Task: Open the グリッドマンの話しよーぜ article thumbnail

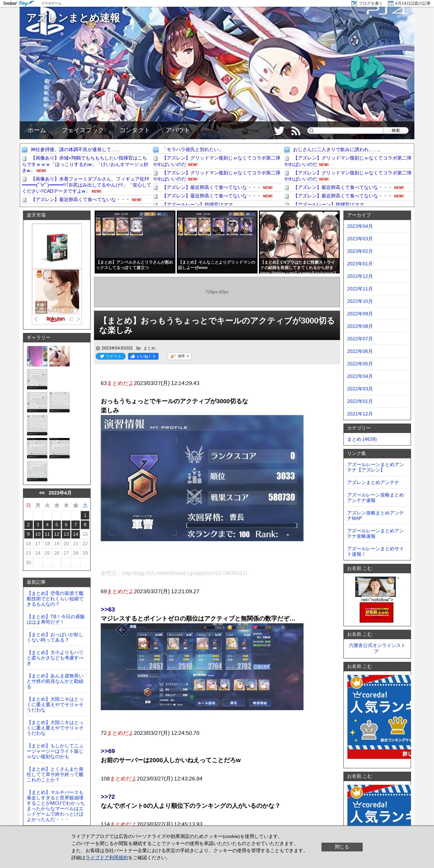Action: click(x=217, y=242)
